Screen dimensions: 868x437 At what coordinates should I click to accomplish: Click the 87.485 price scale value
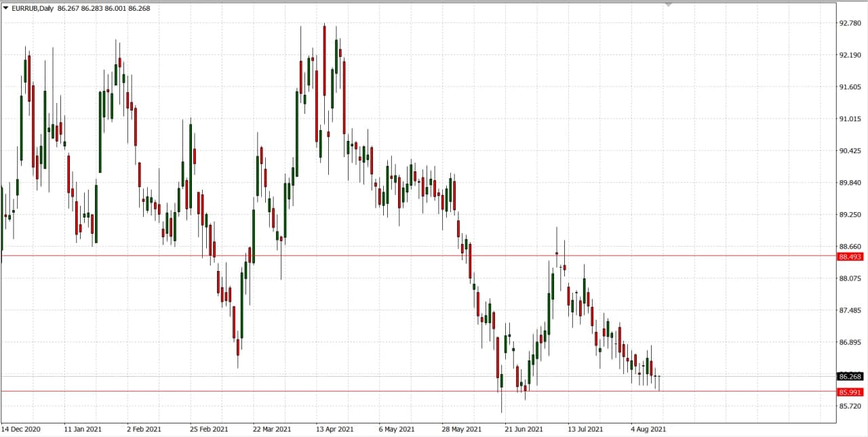click(x=850, y=310)
